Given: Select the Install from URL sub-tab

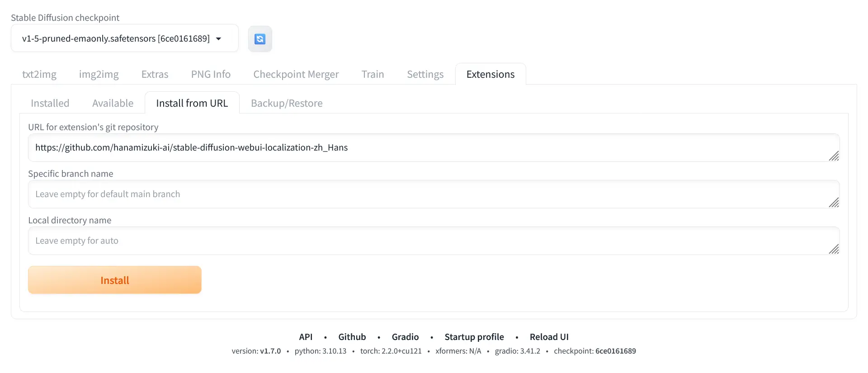Looking at the screenshot, I should (x=192, y=103).
